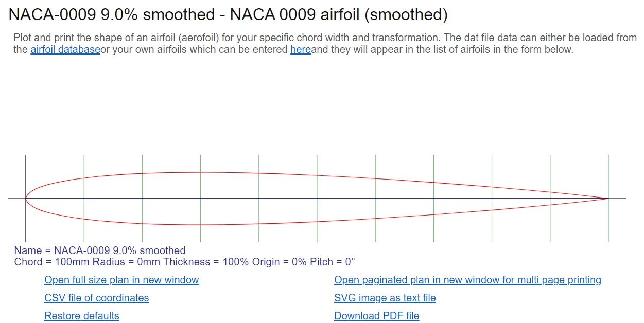Click the Chord = 100mm parameters line
Image resolution: width=644 pixels, height=323 pixels.
tap(184, 262)
